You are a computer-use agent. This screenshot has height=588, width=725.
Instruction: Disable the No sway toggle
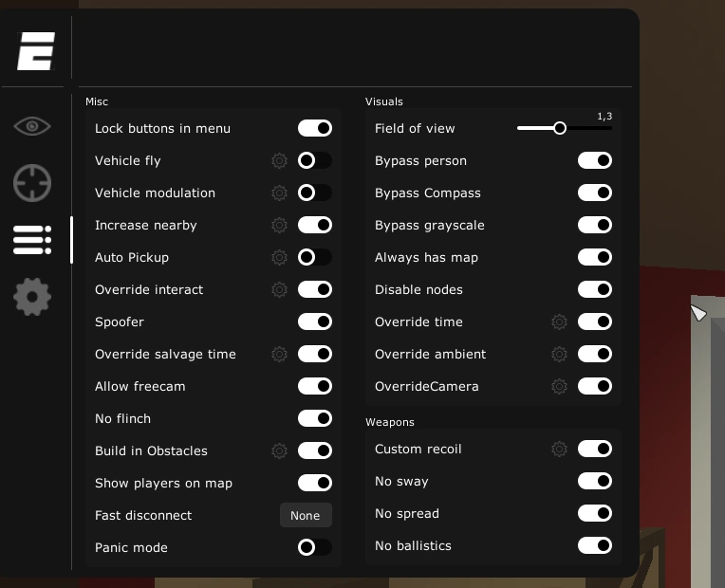pos(595,481)
